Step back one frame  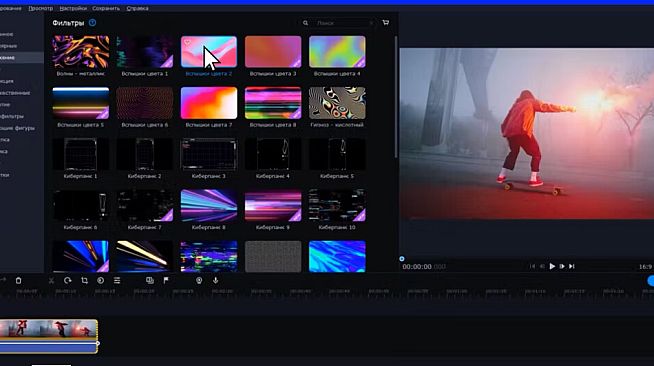tap(542, 266)
